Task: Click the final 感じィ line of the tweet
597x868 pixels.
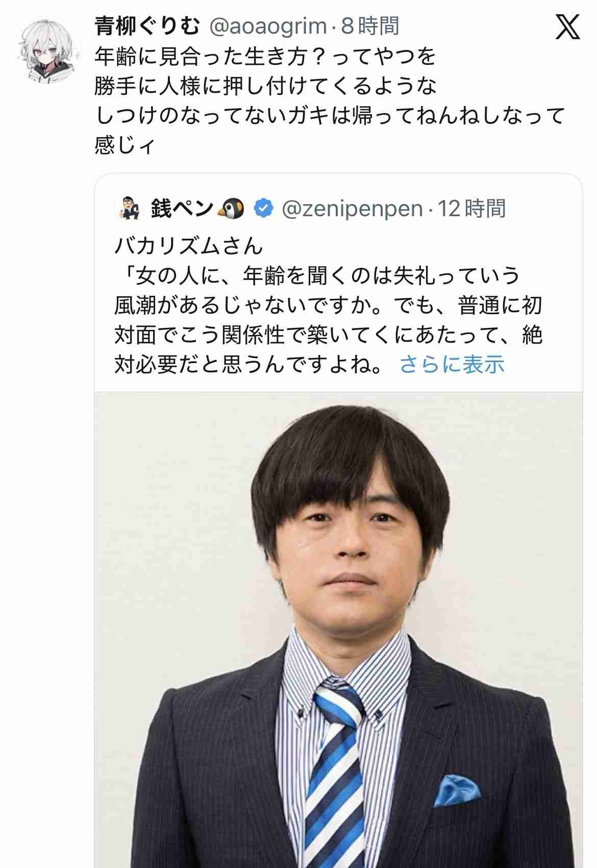Action: tap(125, 145)
